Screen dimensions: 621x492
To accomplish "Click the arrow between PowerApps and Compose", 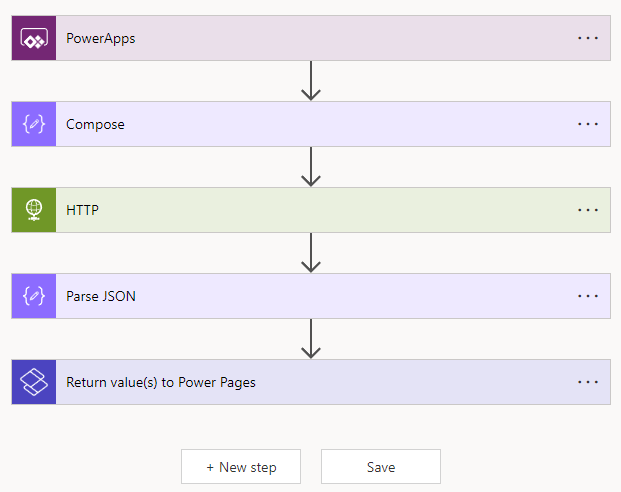I will (x=311, y=82).
